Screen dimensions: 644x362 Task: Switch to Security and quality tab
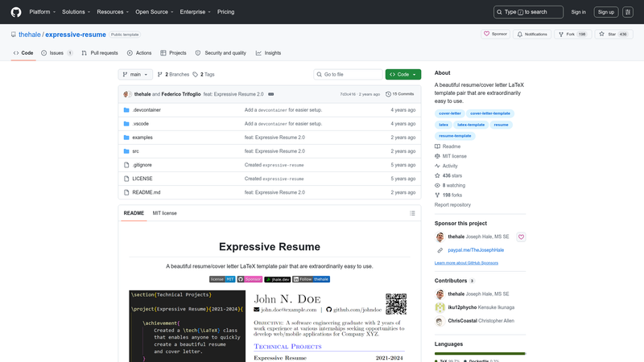coord(221,53)
